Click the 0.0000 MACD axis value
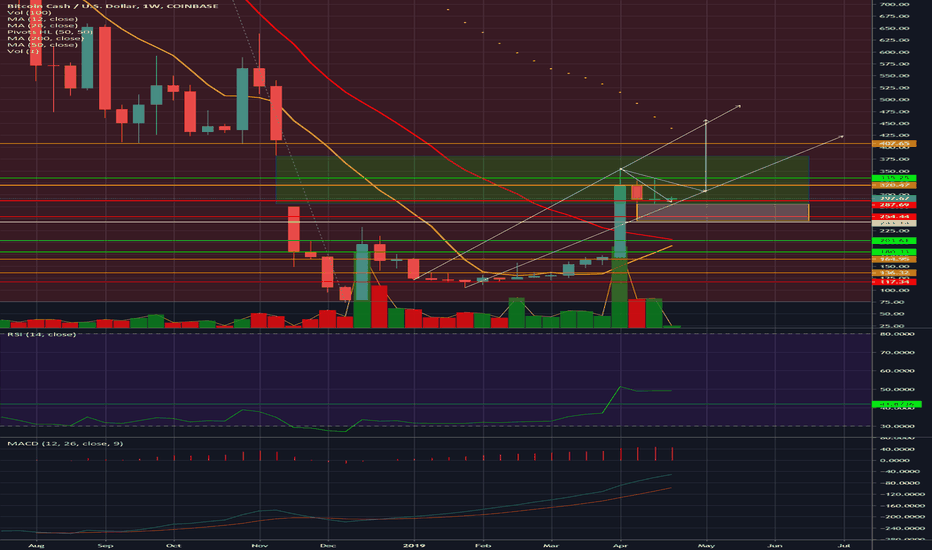The image size is (932, 550). click(894, 460)
